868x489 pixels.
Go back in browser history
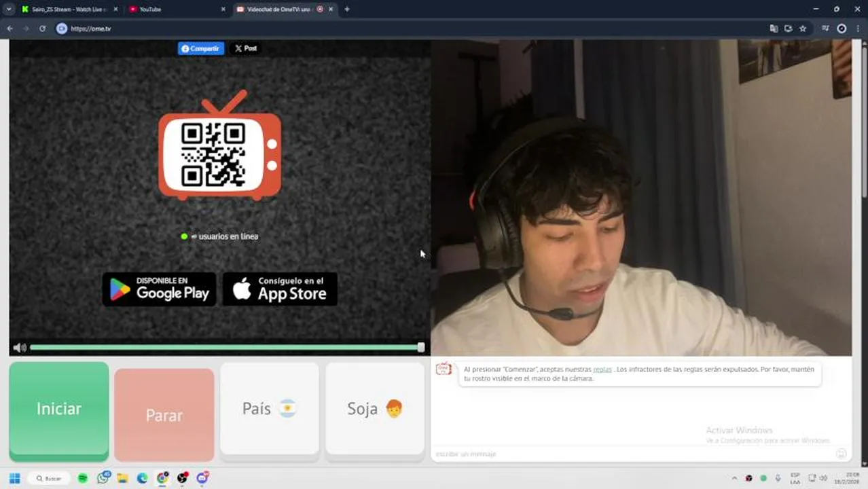(x=10, y=29)
